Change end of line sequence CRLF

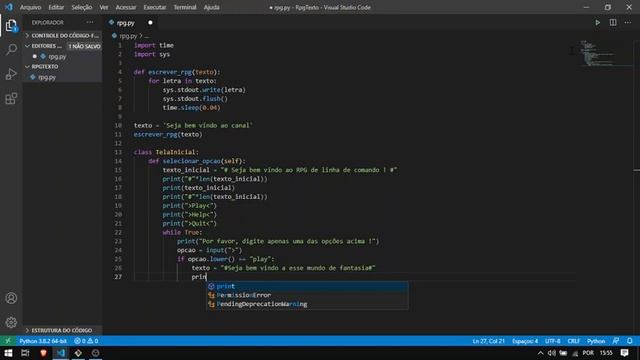coord(573,341)
